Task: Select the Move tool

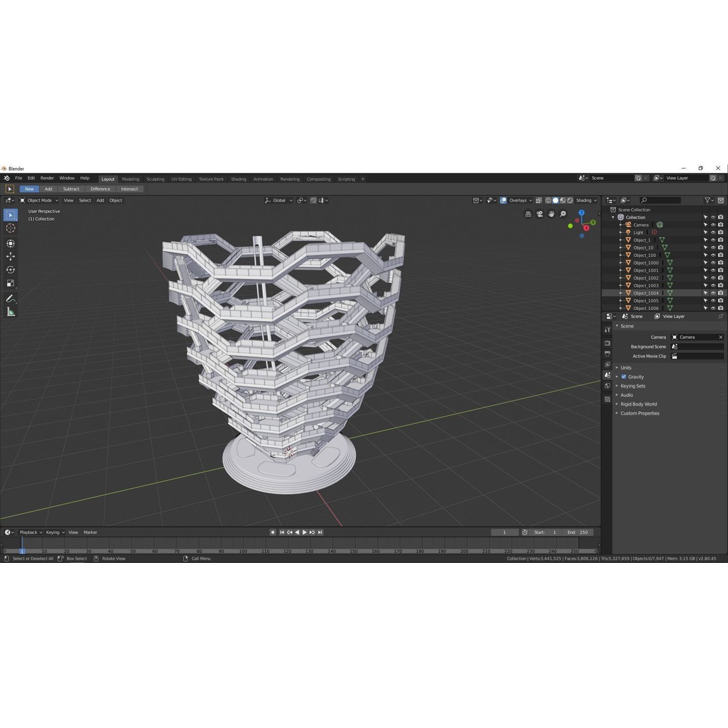Action: pos(10,256)
